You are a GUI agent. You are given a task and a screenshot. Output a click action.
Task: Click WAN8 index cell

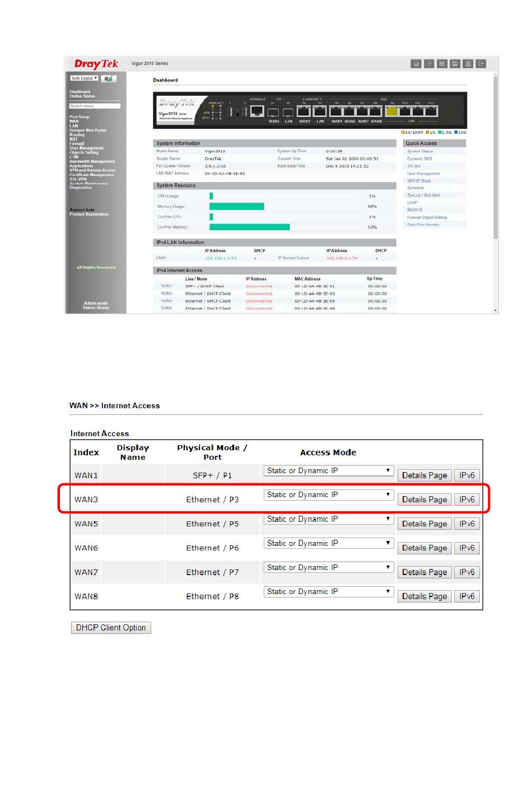86,596
